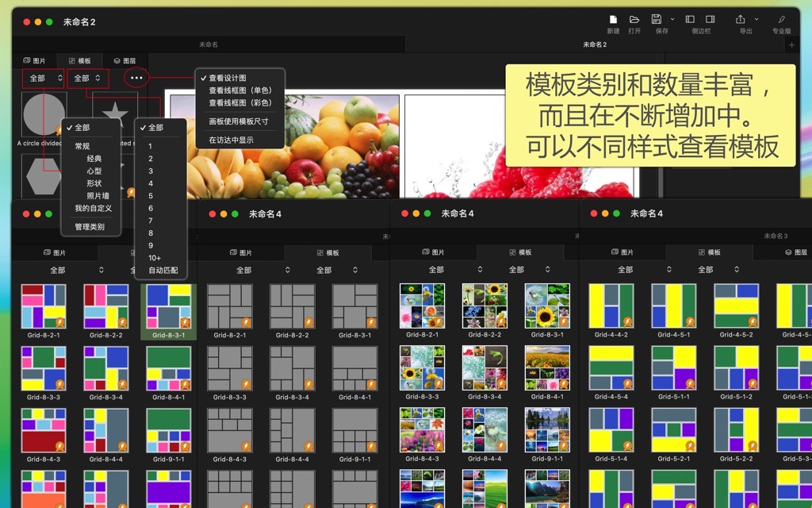Toggle the left-pane sidebar icon above 侧边栏
The height and width of the screenshot is (508, 812).
[690, 20]
